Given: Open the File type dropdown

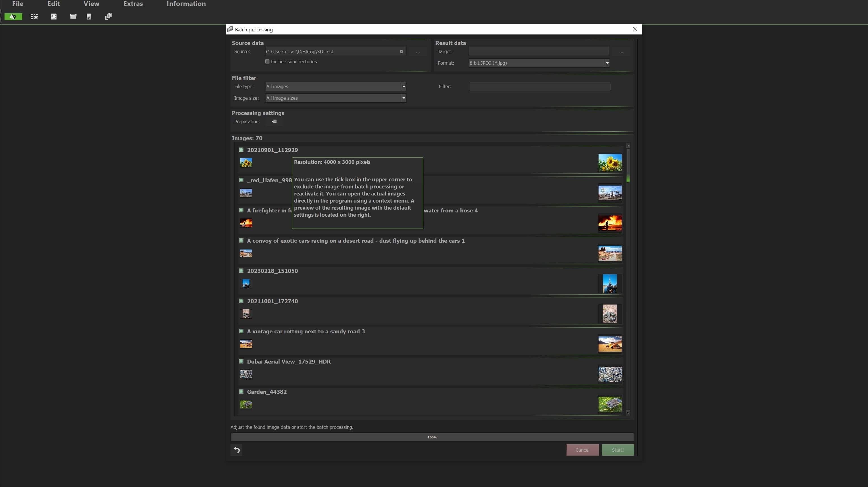Looking at the screenshot, I should point(403,86).
